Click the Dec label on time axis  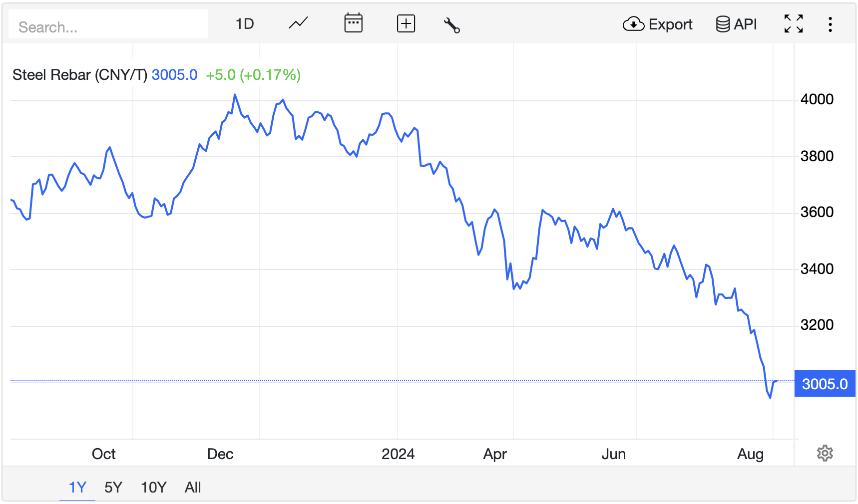[220, 454]
